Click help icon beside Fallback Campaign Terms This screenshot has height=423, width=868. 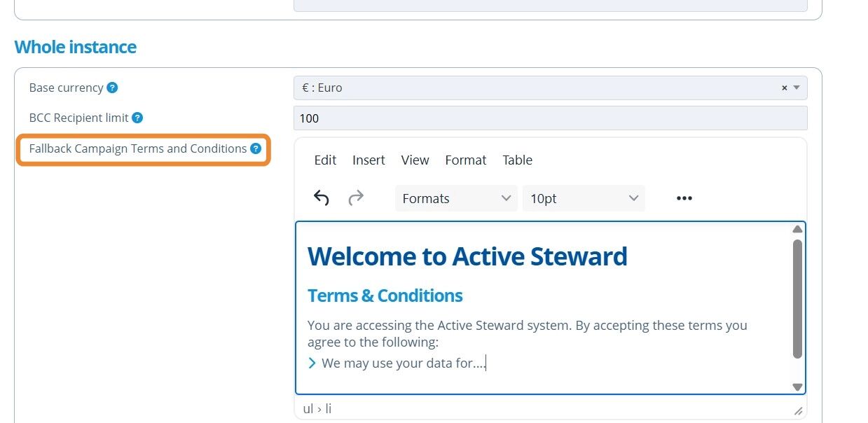click(256, 148)
